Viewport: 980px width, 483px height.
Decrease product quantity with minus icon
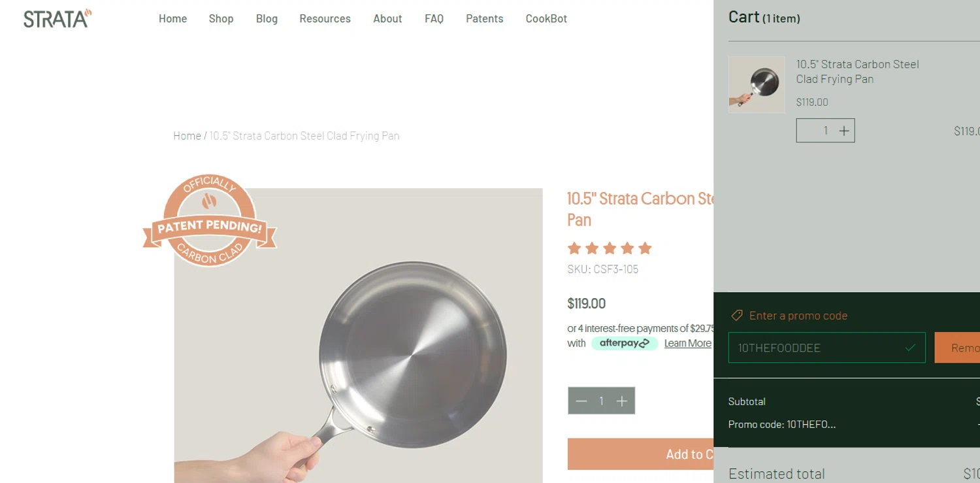pyautogui.click(x=581, y=401)
